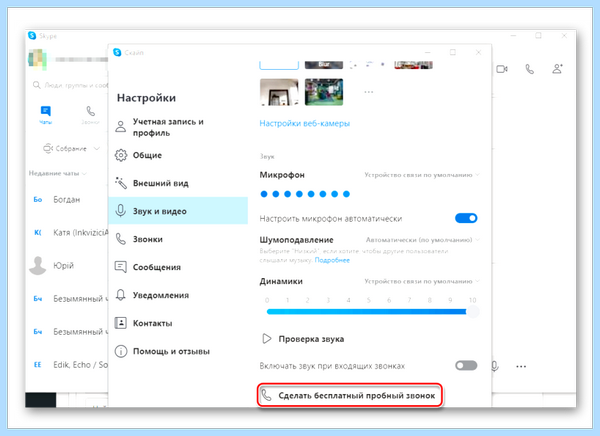Click the microphone icon in the Skype chat bar
Image resolution: width=600 pixels, height=436 pixels.
(494, 366)
